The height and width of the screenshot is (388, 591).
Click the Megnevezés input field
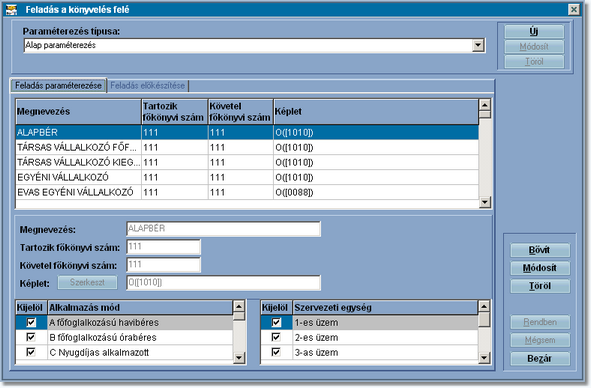tap(224, 229)
